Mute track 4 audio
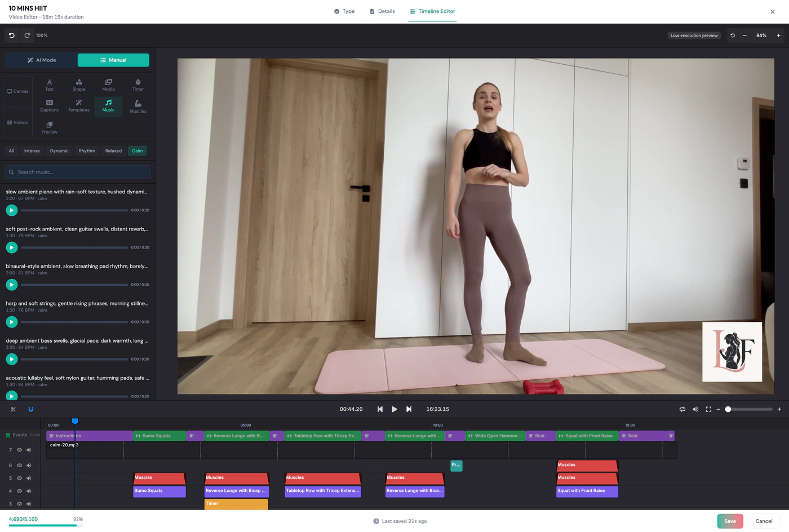The width and height of the screenshot is (789, 532). point(29,491)
